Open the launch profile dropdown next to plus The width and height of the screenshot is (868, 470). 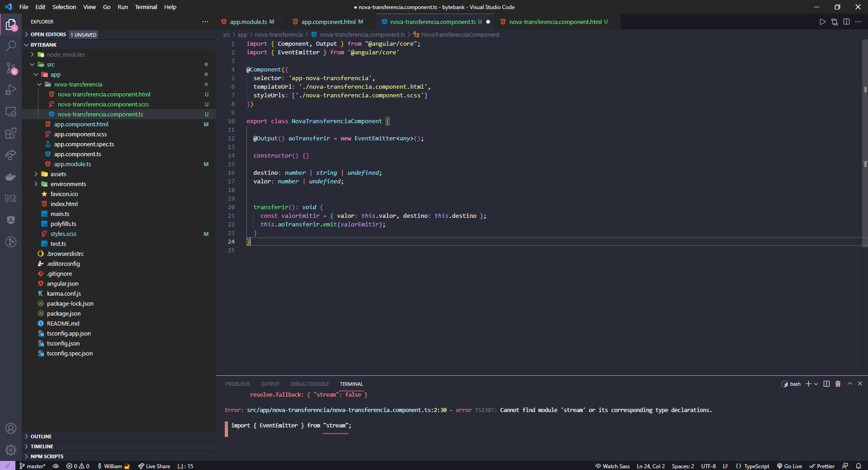tap(816, 384)
